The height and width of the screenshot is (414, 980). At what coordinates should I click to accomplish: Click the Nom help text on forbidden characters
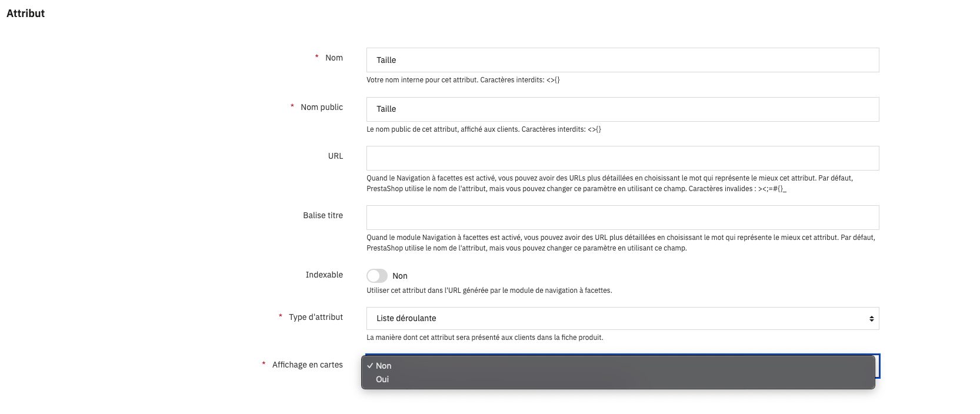point(463,80)
